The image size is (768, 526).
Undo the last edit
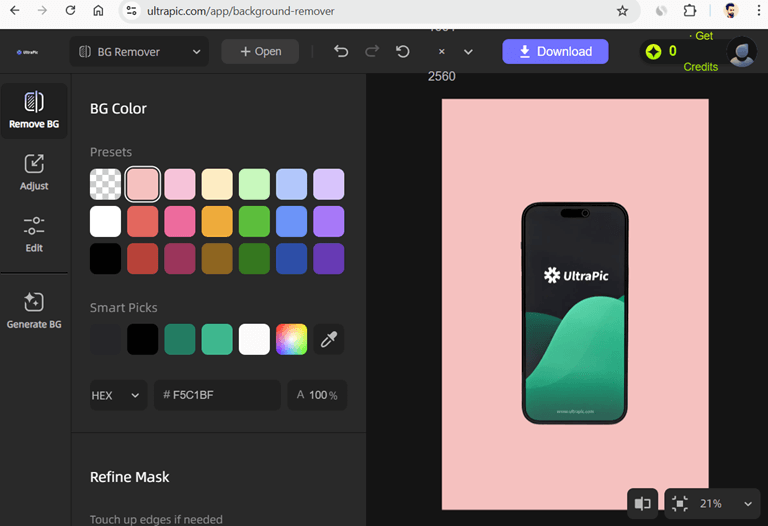(x=341, y=51)
